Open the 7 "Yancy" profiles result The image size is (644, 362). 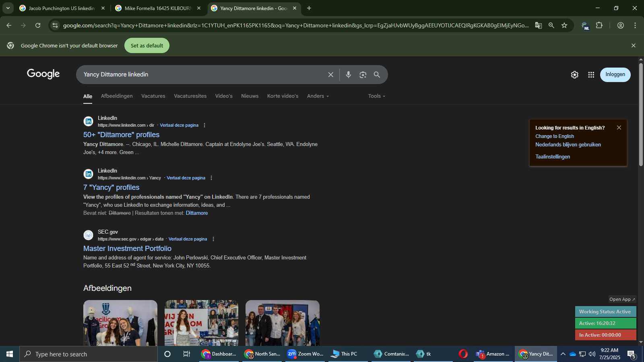111,187
